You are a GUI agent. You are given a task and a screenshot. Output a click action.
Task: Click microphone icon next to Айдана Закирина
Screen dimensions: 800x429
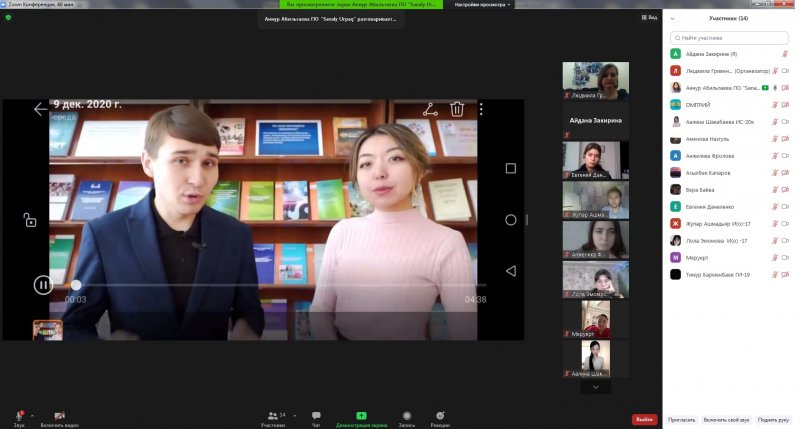785,54
